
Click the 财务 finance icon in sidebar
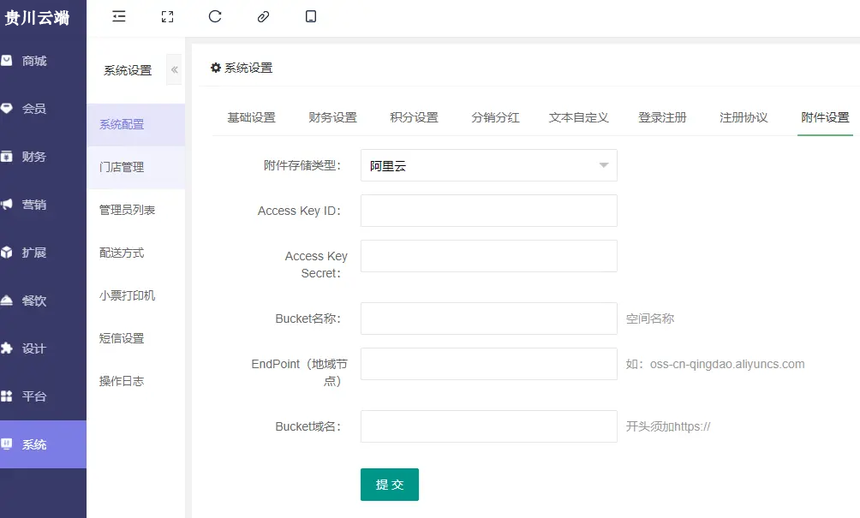[x=7, y=156]
